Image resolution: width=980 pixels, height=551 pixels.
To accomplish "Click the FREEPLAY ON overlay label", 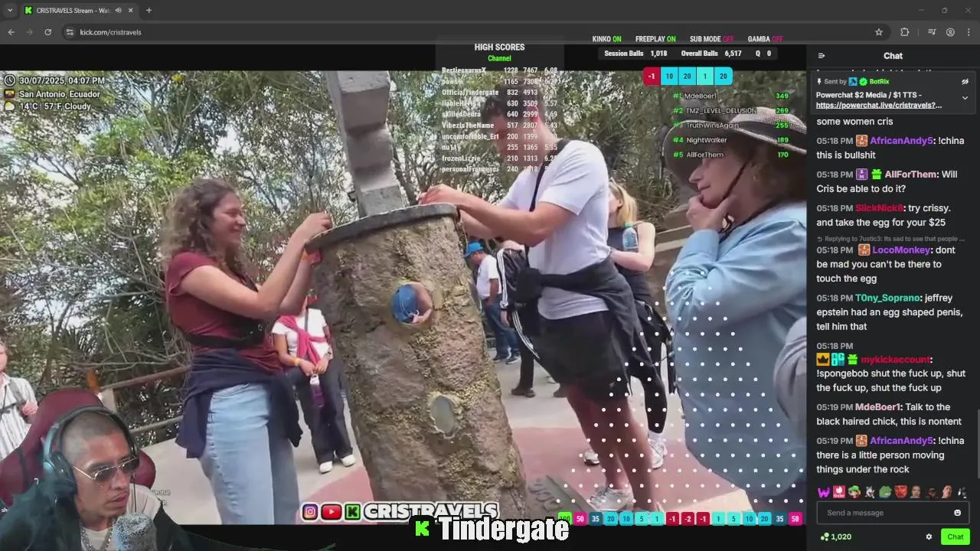I will pos(655,39).
